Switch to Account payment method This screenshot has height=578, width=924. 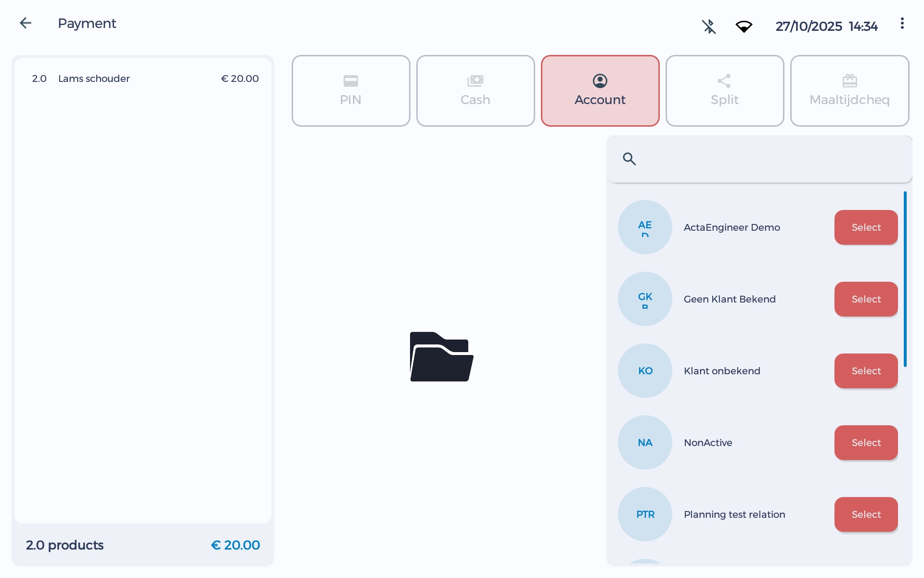pyautogui.click(x=600, y=91)
